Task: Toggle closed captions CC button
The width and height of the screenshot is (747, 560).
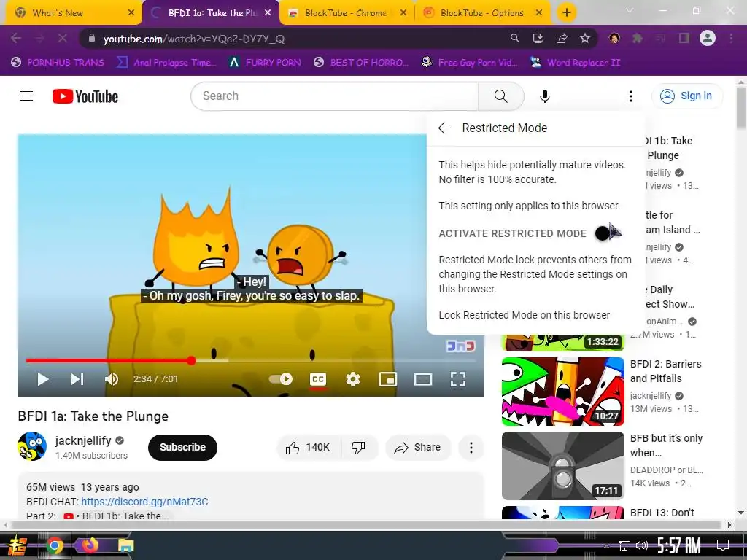Action: point(318,379)
